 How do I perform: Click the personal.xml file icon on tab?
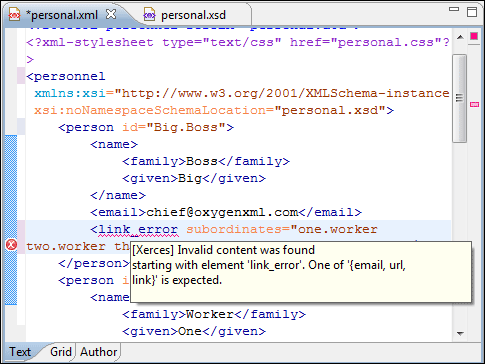pos(14,15)
